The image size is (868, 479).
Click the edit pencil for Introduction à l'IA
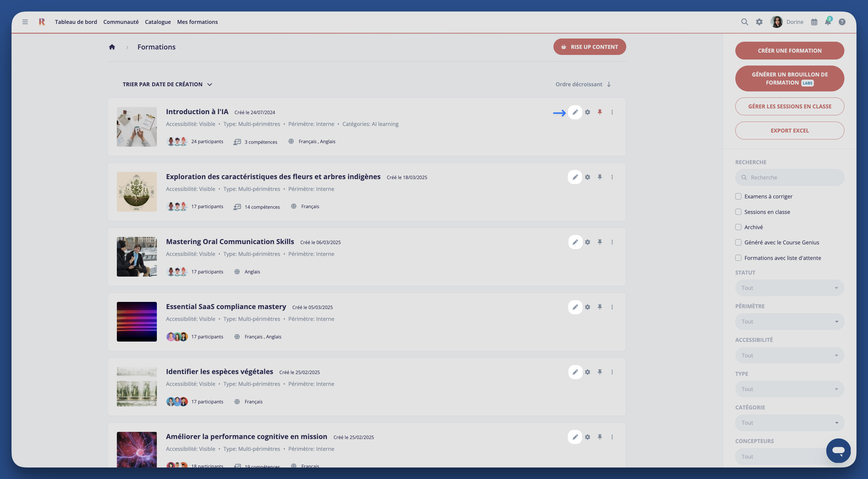point(575,112)
